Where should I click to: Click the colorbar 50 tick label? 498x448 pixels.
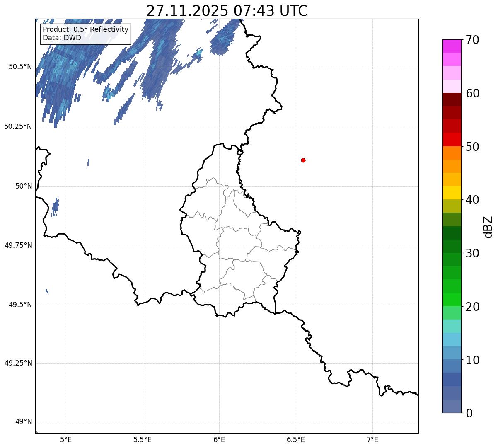tap(472, 147)
